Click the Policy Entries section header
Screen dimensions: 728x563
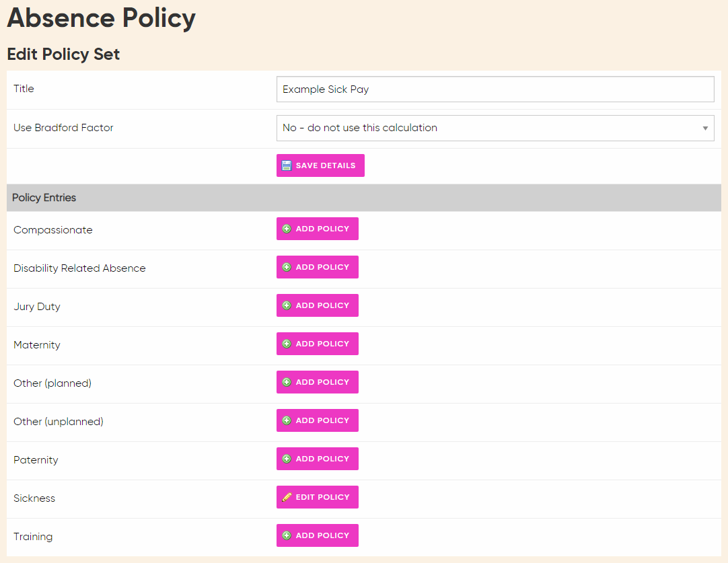coord(45,197)
